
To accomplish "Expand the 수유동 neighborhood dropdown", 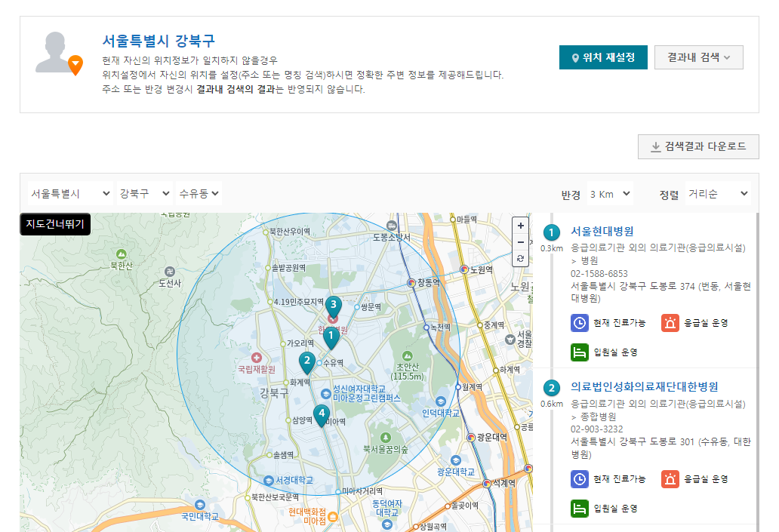I will (x=199, y=194).
